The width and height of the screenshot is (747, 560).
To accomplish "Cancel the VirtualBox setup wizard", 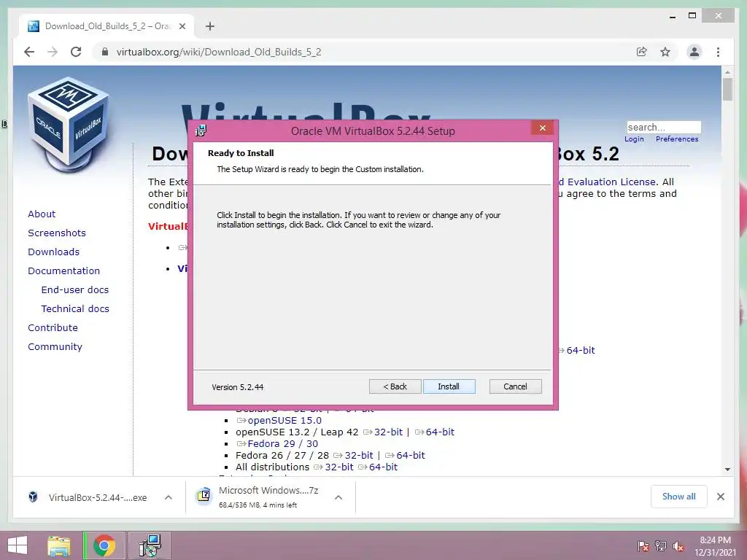I will [516, 386].
